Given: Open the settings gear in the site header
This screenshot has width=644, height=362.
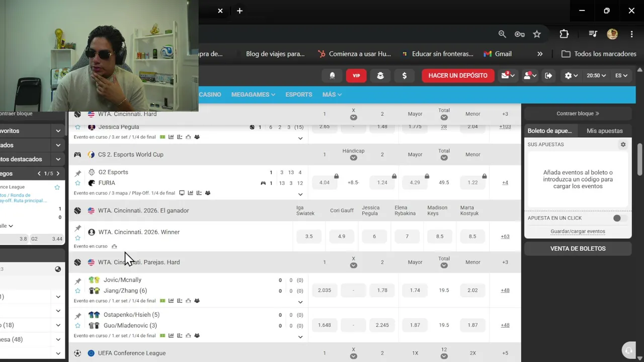Looking at the screenshot, I should (x=571, y=75).
